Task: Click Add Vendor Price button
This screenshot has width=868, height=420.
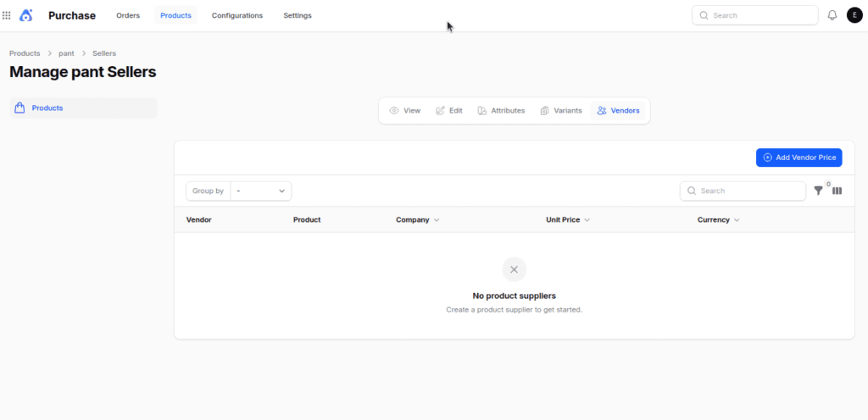Action: [799, 157]
